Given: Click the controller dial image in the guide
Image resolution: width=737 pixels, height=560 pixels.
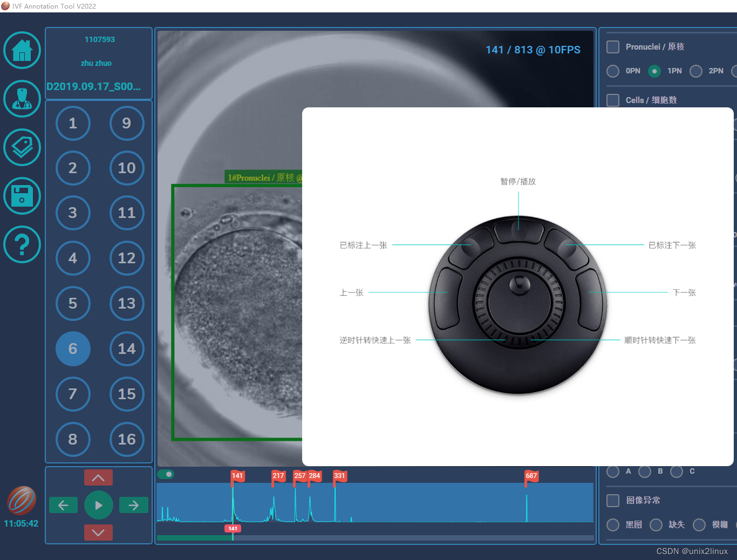Looking at the screenshot, I should coord(518,305).
